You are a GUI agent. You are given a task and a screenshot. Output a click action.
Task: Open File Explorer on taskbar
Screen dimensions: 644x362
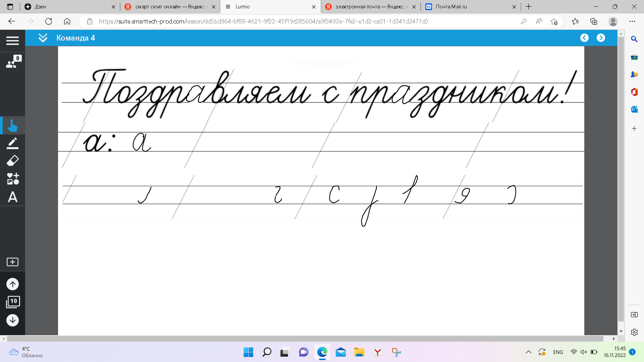pyautogui.click(x=359, y=352)
